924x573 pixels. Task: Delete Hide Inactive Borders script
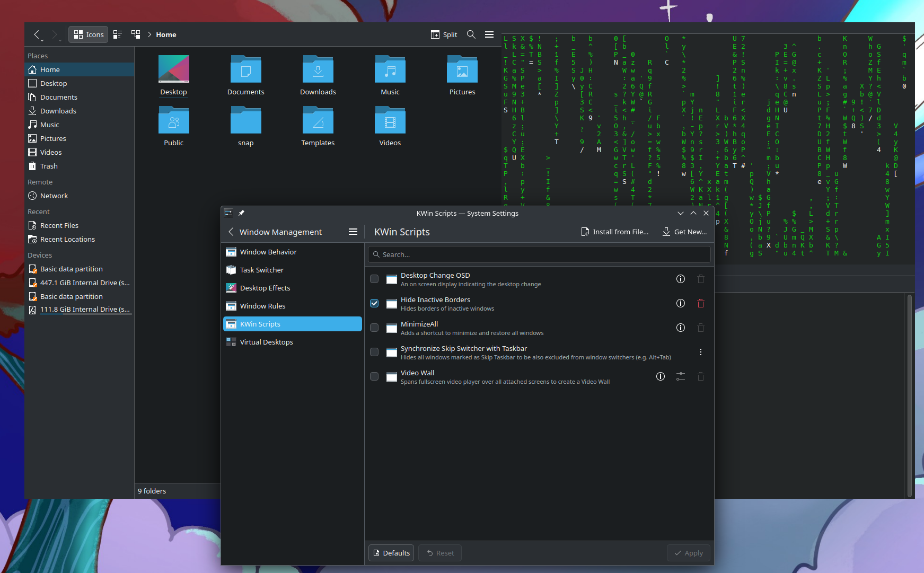coord(701,303)
